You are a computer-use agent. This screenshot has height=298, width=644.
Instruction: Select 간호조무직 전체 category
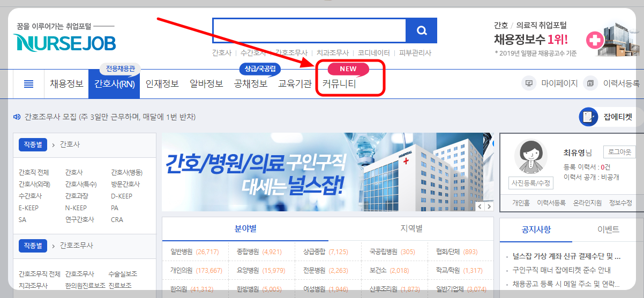coord(40,274)
